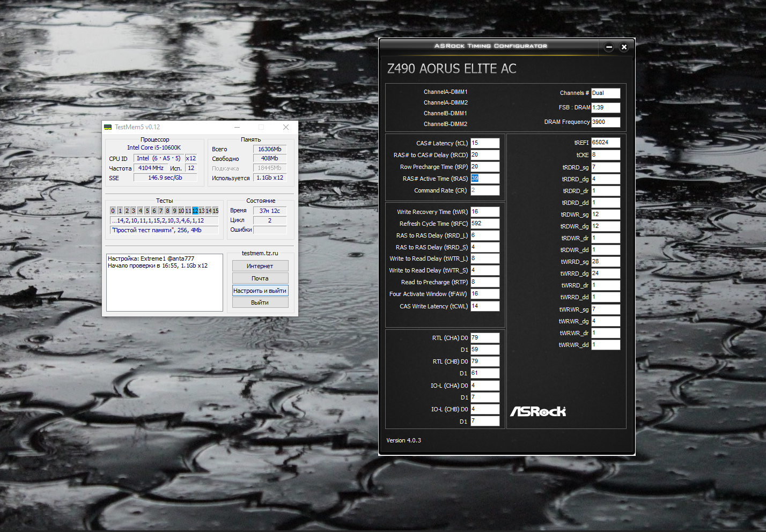766x532 pixels.
Task: Click the Four Activate Window (tFAW) field
Action: click(485, 294)
